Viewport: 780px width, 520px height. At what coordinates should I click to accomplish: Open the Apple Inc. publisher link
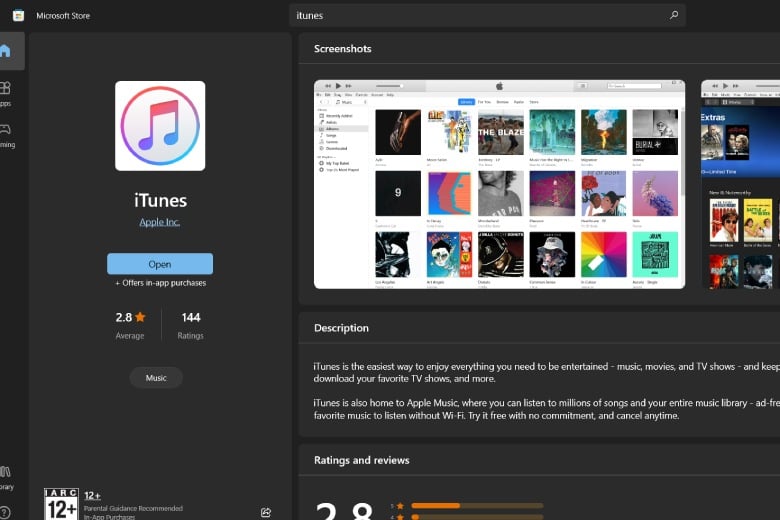point(160,222)
